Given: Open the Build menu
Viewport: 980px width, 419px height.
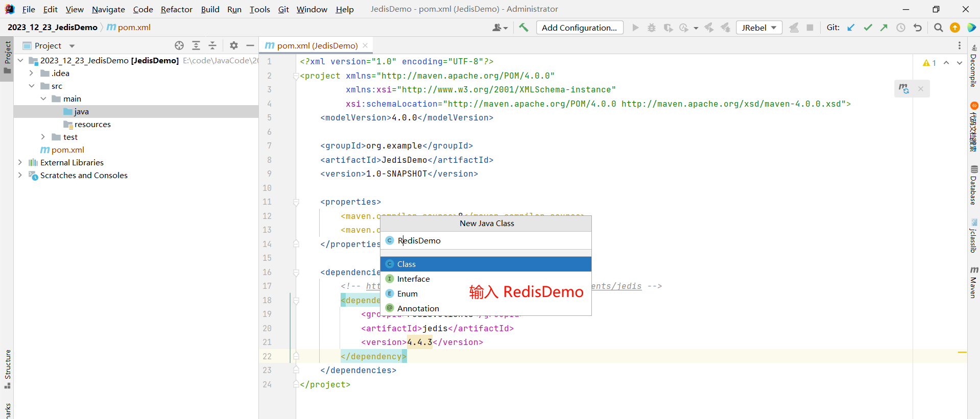Looking at the screenshot, I should (x=210, y=9).
